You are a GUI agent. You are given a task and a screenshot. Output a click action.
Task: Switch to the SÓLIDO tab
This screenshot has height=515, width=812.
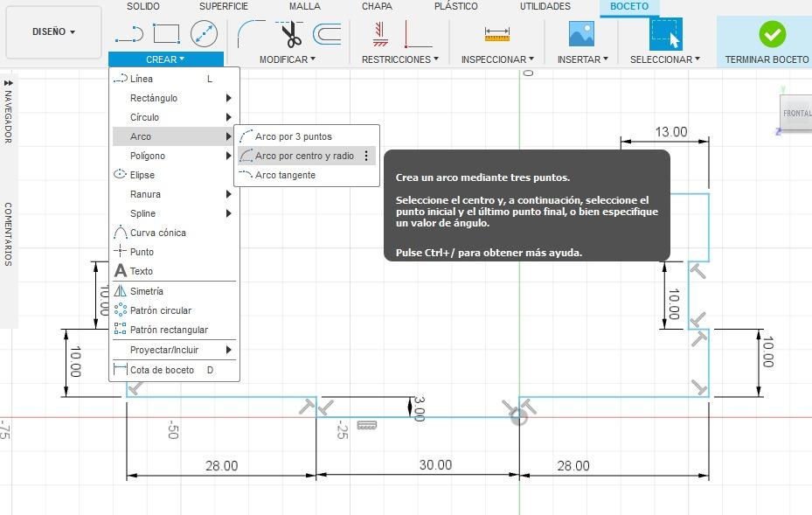coord(143,6)
